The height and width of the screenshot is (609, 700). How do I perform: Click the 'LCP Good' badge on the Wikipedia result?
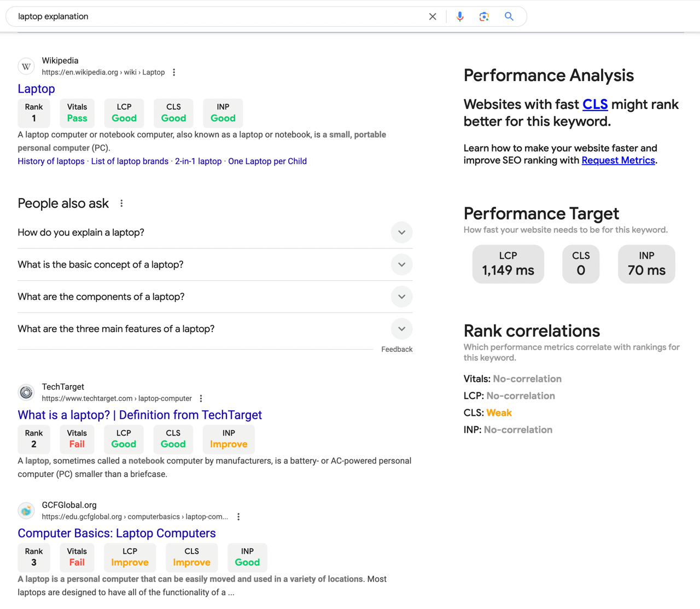[124, 113]
